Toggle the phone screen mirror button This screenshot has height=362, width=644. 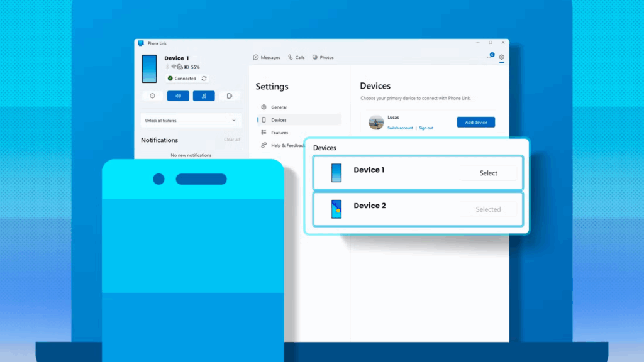pos(229,96)
